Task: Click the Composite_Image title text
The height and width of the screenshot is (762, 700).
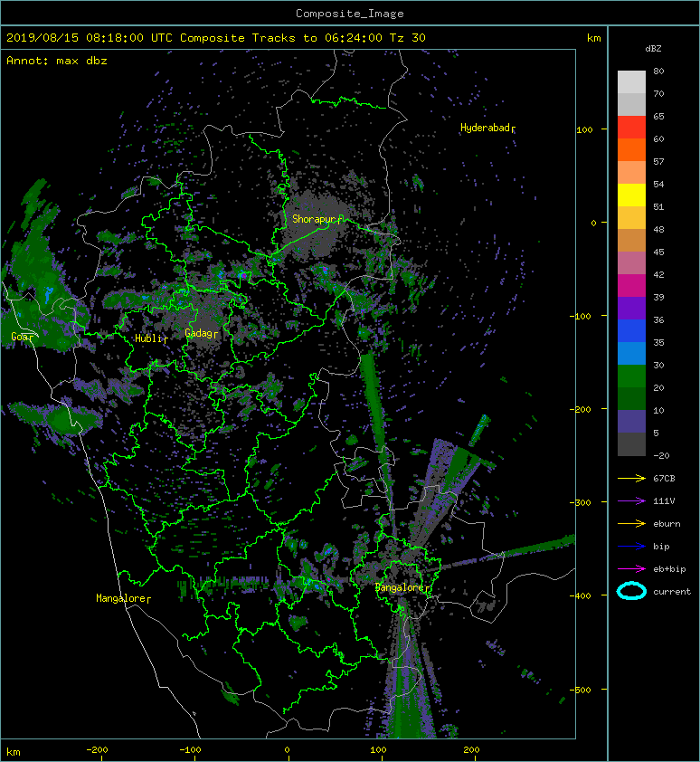Action: 350,14
